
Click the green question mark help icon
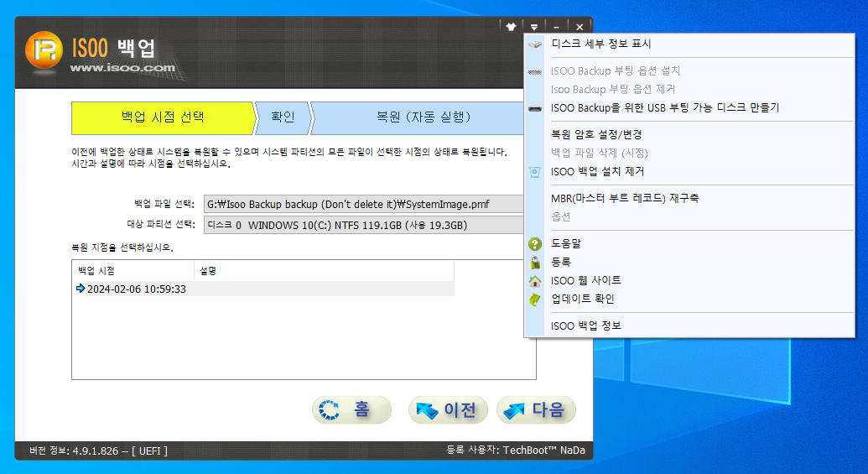click(x=535, y=243)
